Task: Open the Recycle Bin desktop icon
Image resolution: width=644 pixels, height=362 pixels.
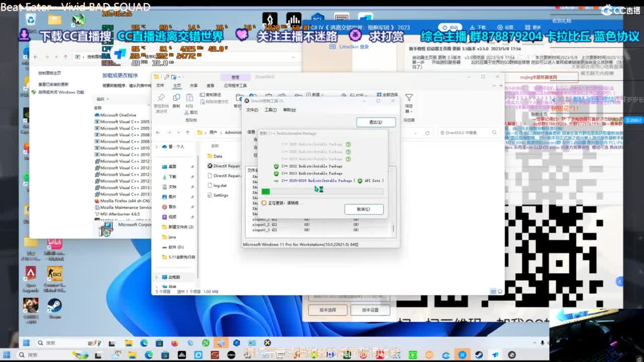Action: pyautogui.click(x=31, y=20)
